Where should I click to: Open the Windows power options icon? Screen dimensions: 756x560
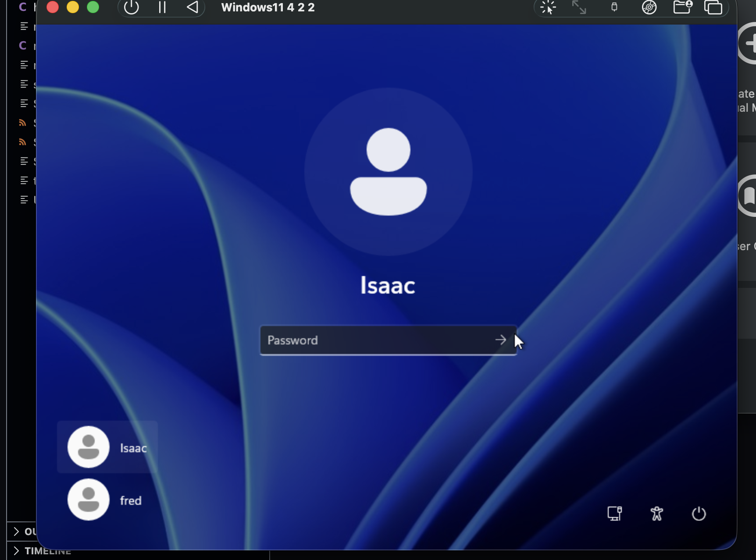tap(699, 514)
